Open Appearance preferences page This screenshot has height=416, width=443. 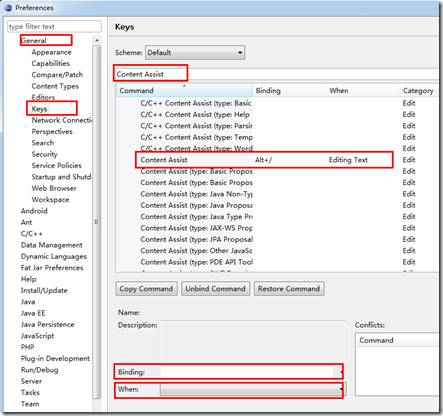click(x=51, y=52)
